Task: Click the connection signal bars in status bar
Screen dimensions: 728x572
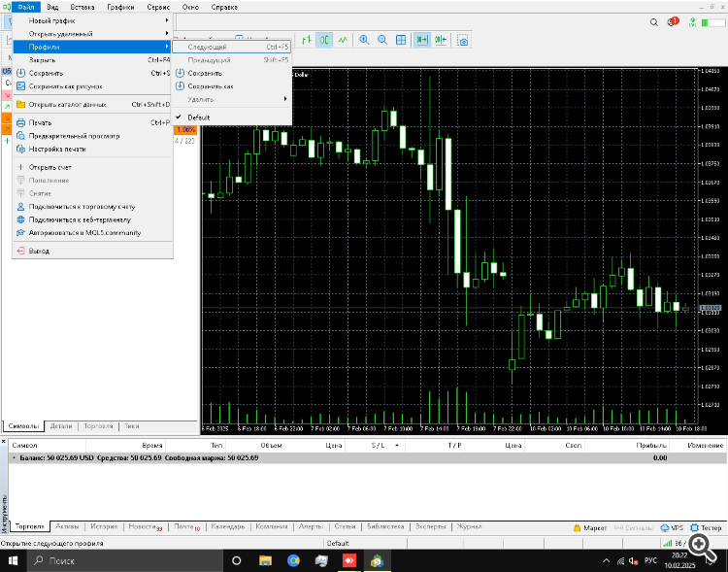Action: click(x=668, y=543)
